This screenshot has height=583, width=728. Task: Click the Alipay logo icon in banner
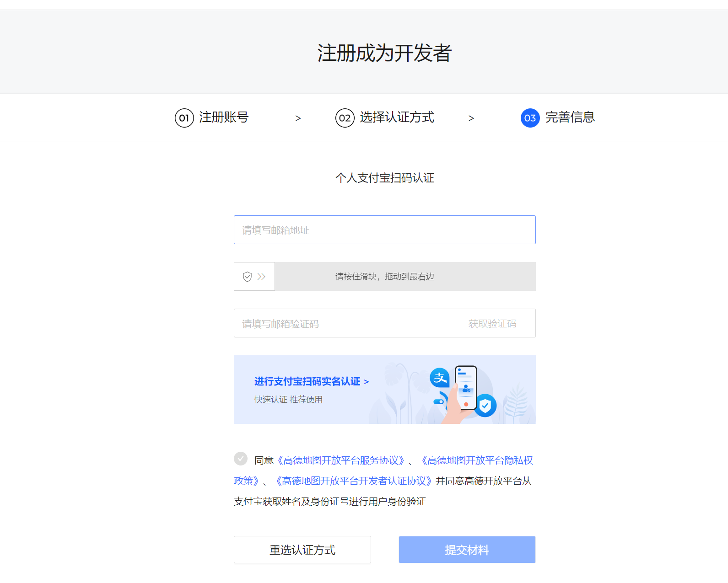pyautogui.click(x=440, y=378)
